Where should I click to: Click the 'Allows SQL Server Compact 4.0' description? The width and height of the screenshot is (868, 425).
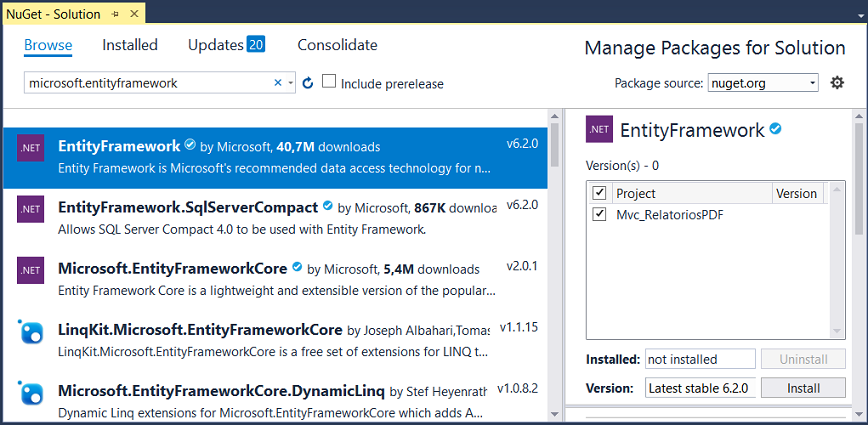[242, 230]
